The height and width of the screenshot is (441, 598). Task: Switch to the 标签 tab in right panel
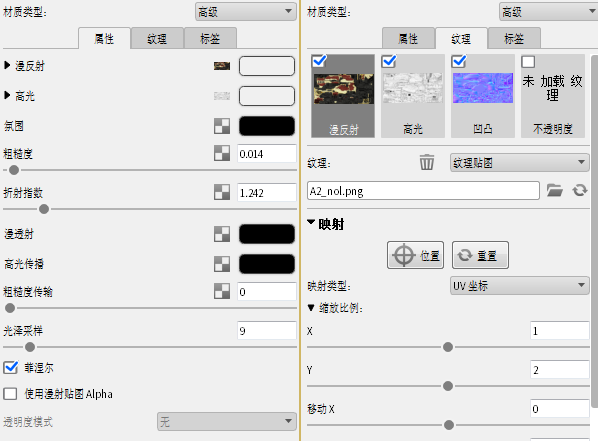[514, 38]
